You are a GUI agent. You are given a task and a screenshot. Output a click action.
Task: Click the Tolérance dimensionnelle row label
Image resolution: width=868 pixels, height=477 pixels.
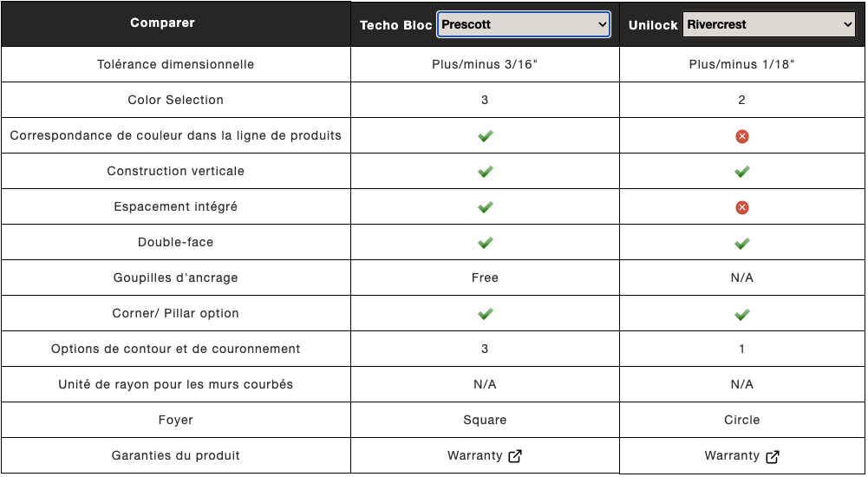(175, 64)
